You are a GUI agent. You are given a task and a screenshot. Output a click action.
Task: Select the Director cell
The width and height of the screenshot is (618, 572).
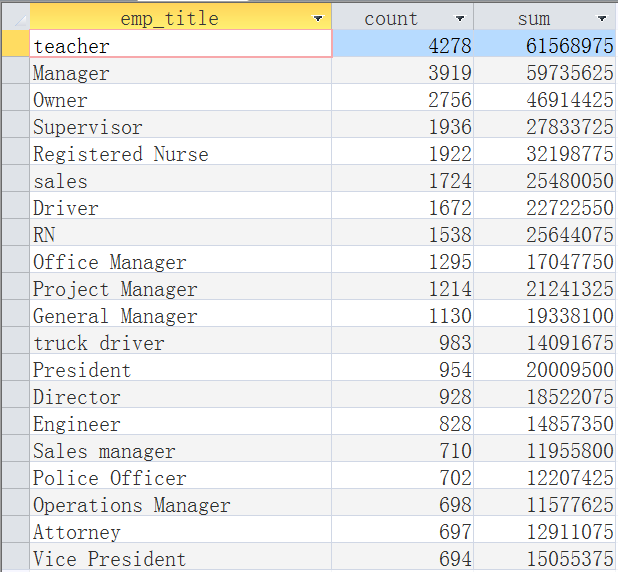[181, 395]
